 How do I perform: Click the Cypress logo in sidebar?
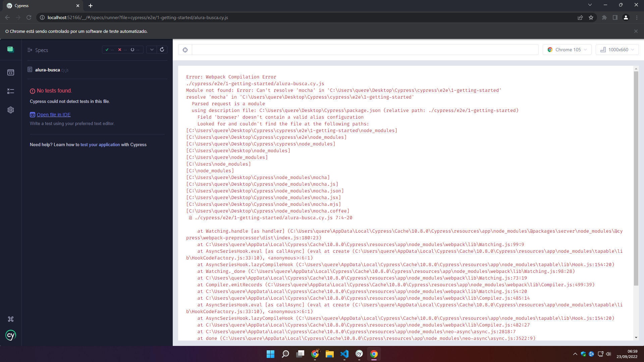[11, 335]
